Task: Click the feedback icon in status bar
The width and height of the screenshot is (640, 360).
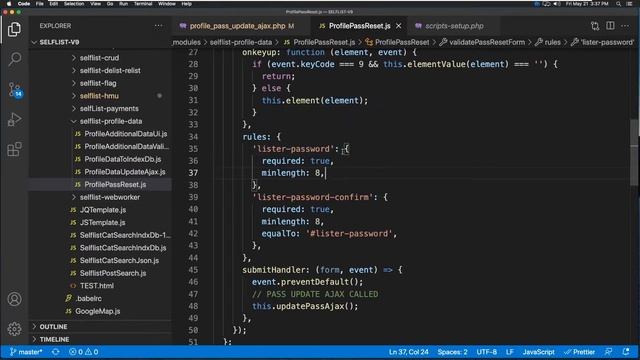Action: click(x=609, y=352)
